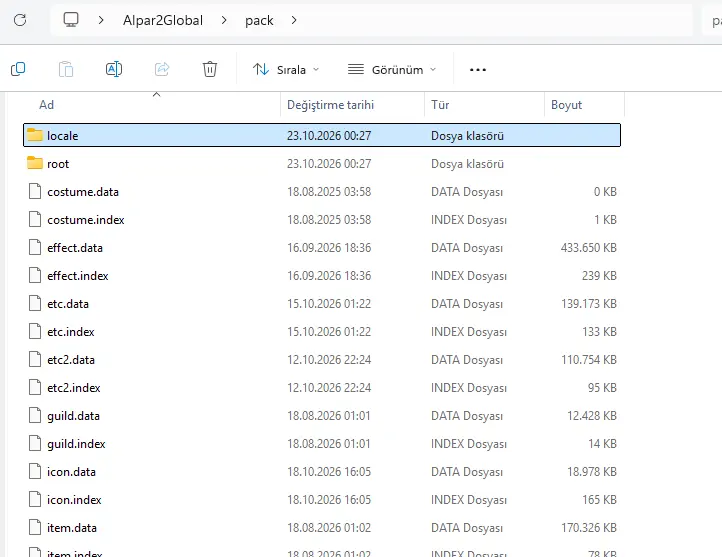Click the etc2.data file icon

[35, 359]
